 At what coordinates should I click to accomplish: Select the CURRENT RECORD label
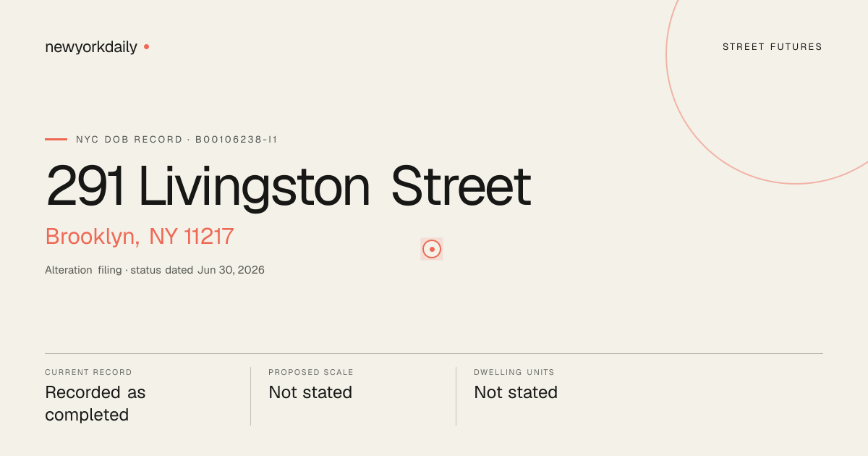[x=88, y=372]
